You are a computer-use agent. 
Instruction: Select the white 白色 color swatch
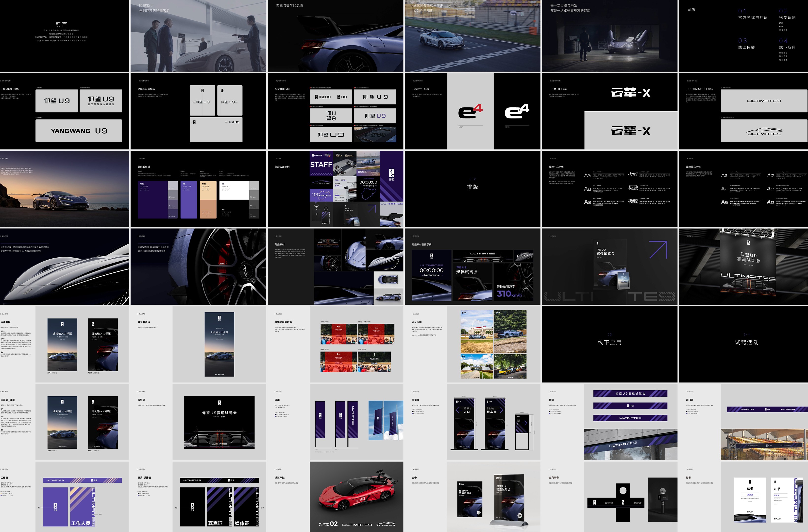[234, 190]
